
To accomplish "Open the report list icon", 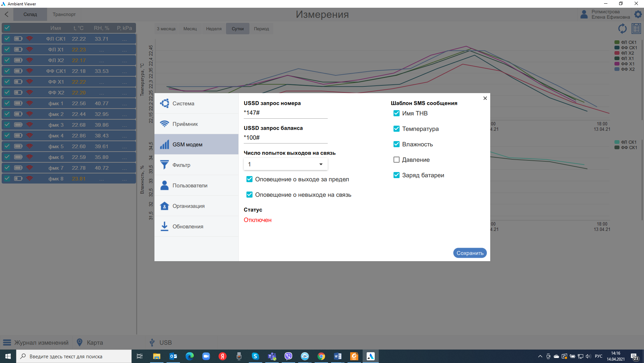I will [636, 29].
